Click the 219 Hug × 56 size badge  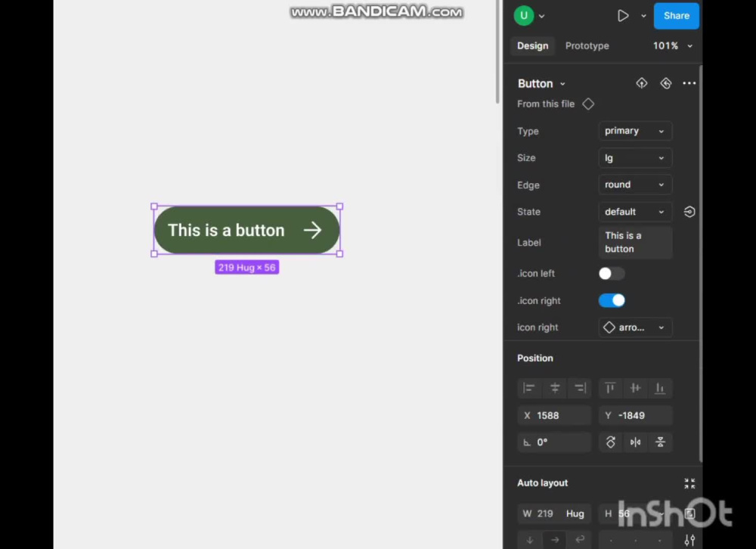click(x=246, y=267)
